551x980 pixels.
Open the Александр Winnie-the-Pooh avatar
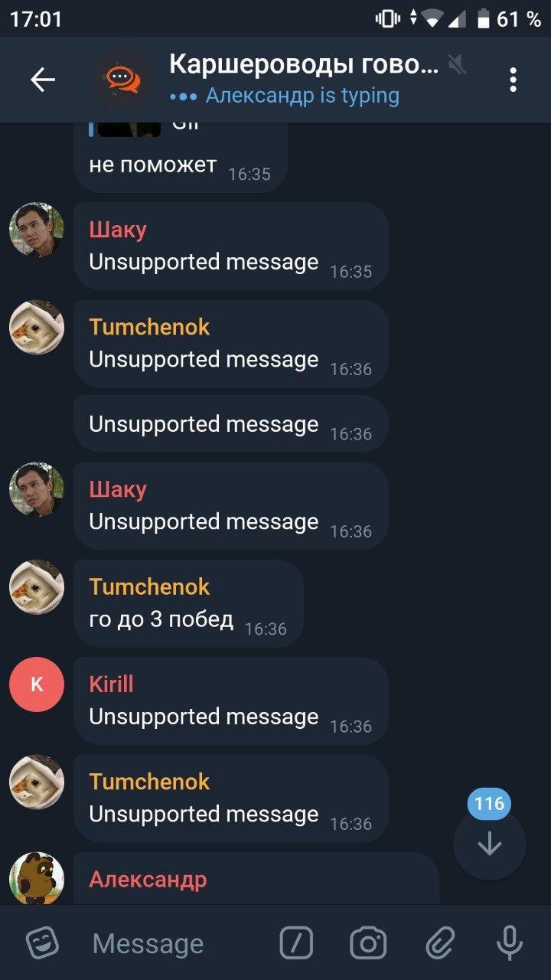37,878
